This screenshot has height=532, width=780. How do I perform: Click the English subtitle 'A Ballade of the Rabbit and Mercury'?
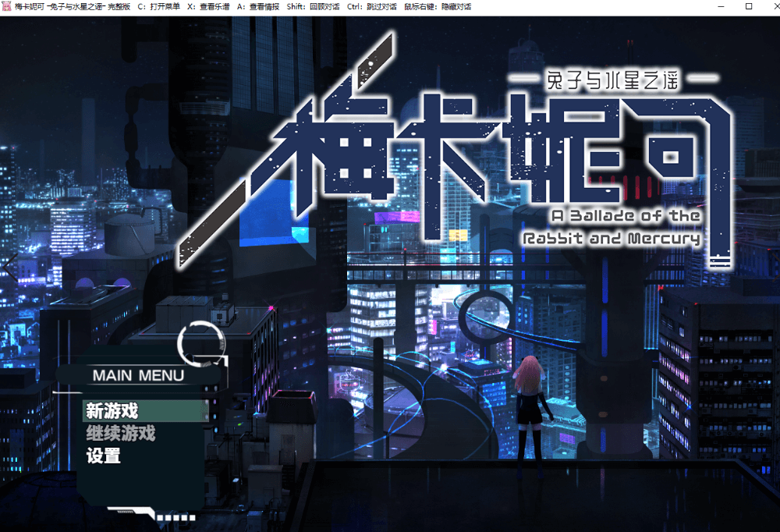[612, 226]
